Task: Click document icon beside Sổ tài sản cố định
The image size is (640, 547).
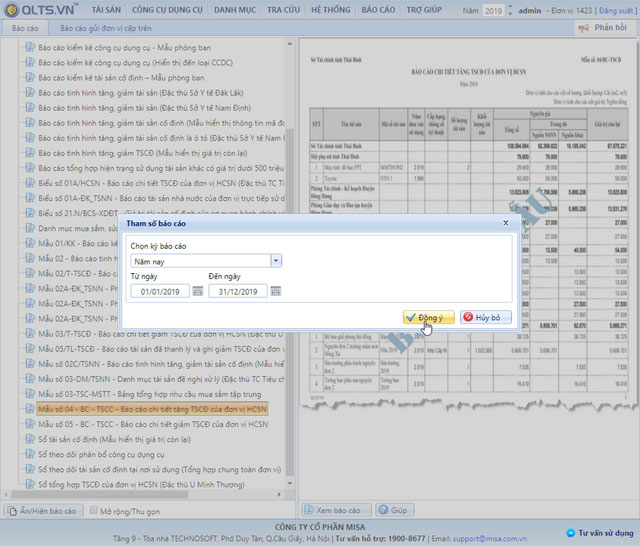Action: [30, 439]
